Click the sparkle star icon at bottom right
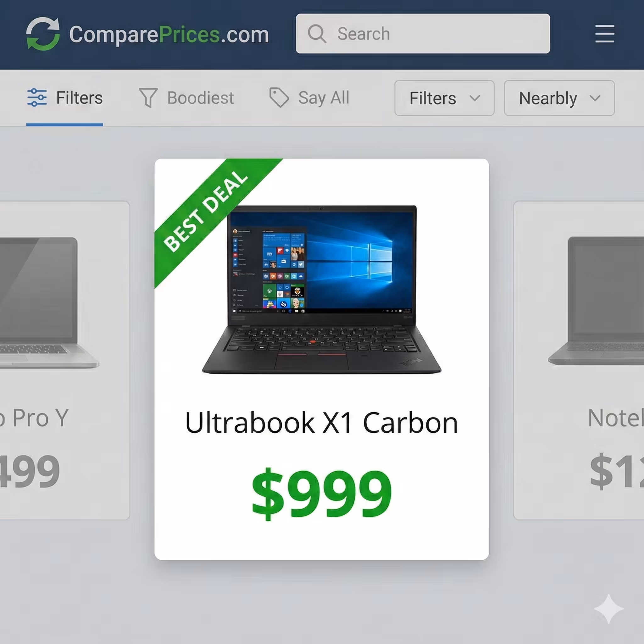 coord(608,608)
